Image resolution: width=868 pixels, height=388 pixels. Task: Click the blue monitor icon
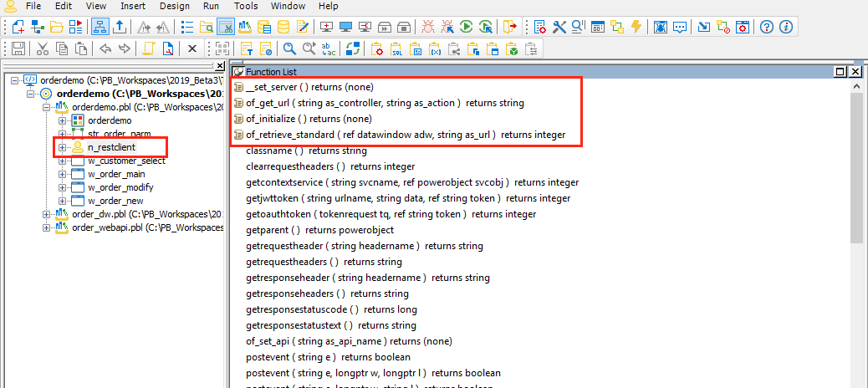[x=346, y=26]
